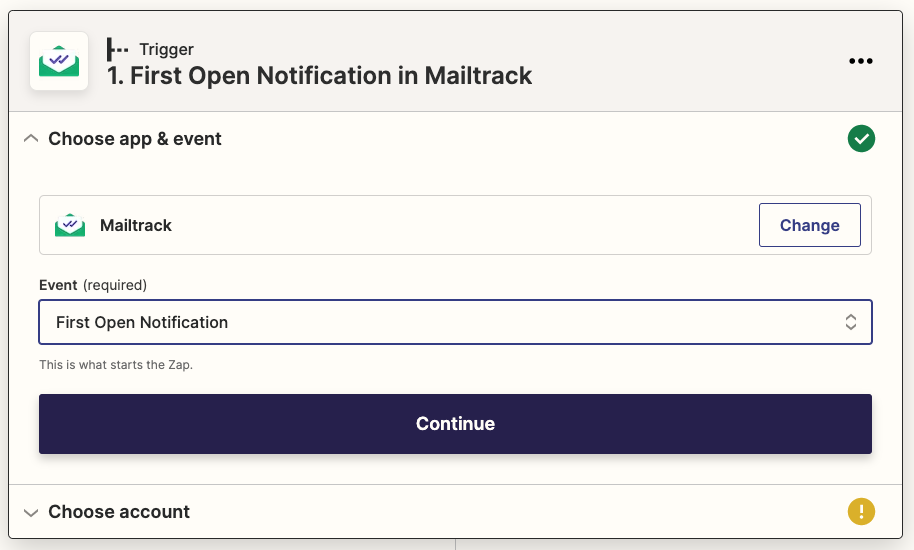Click the small Mailtrack icon in app field
This screenshot has height=550, width=914.
click(70, 225)
